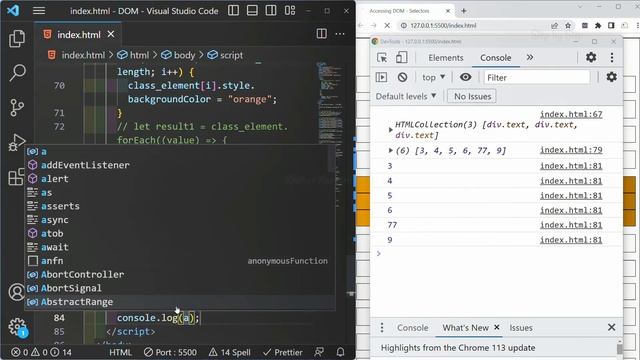Choose addEventListener from suggestions
Screen dimensions: 640x360
(x=180, y=165)
